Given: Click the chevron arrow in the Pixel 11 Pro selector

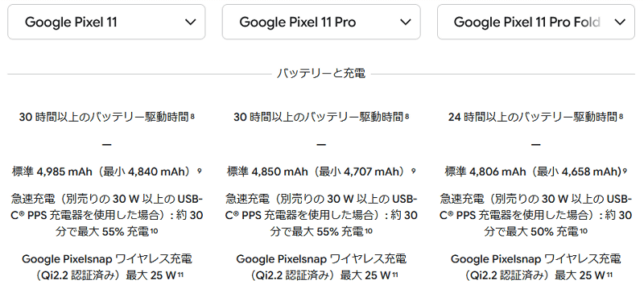Looking at the screenshot, I should tap(406, 23).
